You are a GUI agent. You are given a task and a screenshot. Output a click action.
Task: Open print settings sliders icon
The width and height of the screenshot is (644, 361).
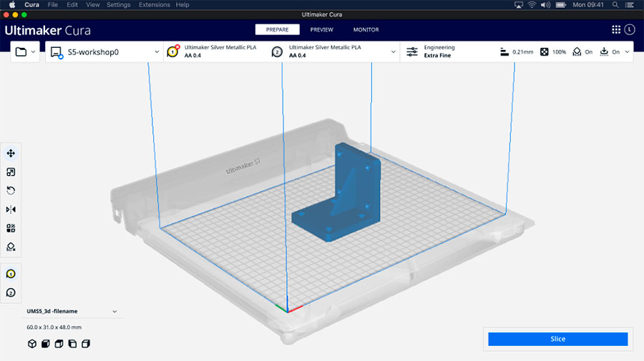(x=412, y=51)
